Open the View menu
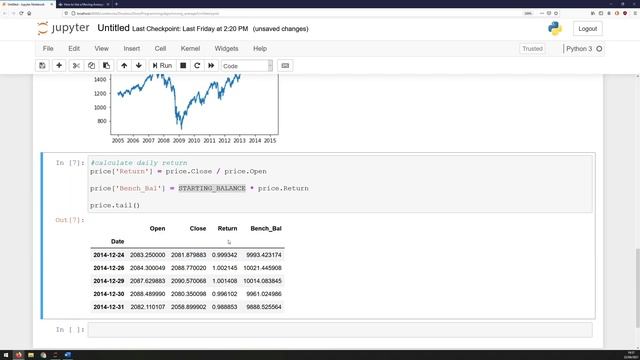 [x=102, y=49]
